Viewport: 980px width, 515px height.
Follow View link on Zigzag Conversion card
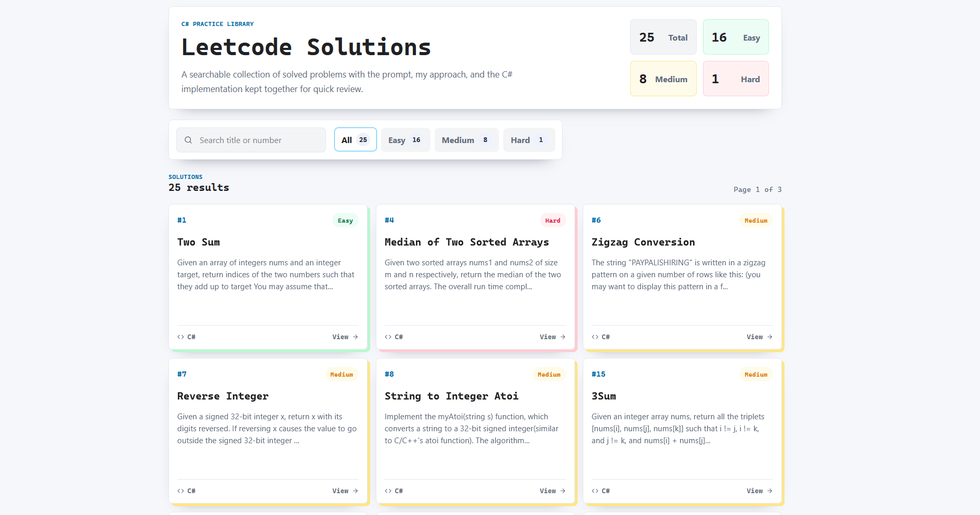(760, 337)
